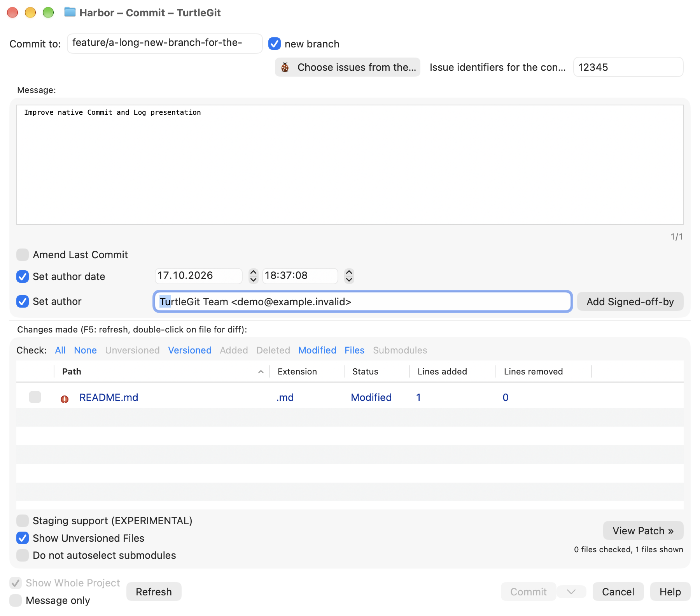
Task: Click the Cancel button
Action: 618,592
